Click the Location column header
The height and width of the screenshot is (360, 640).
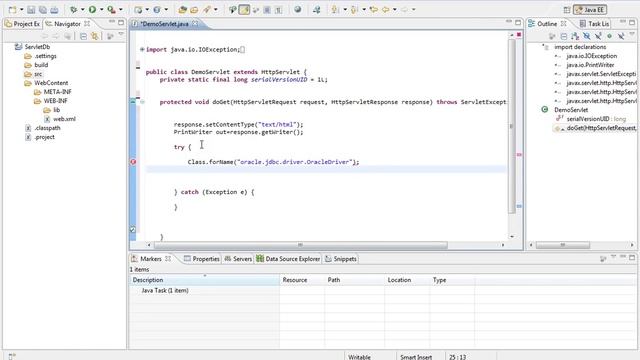click(x=407, y=280)
